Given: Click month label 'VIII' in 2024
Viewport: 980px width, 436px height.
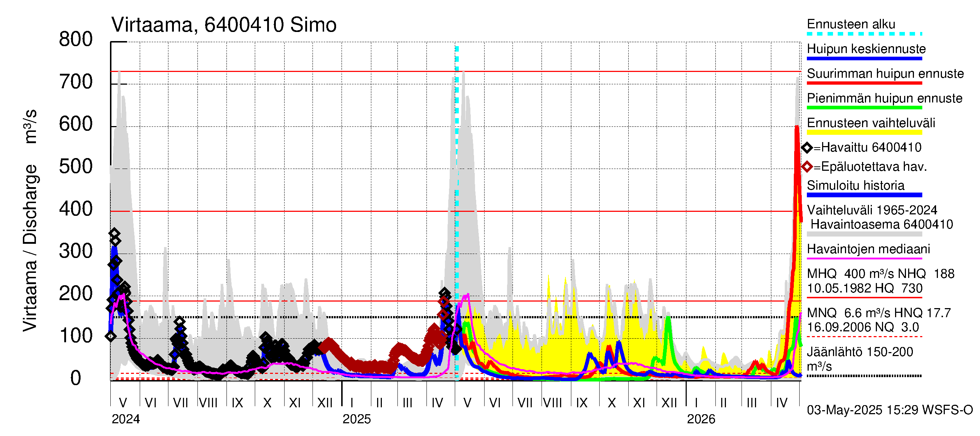Looking at the screenshot, I should pos(208,403).
